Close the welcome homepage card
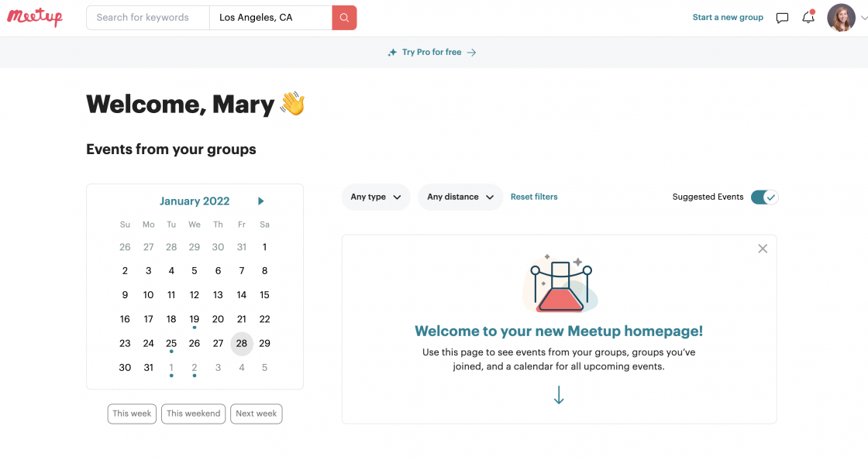 click(x=763, y=249)
